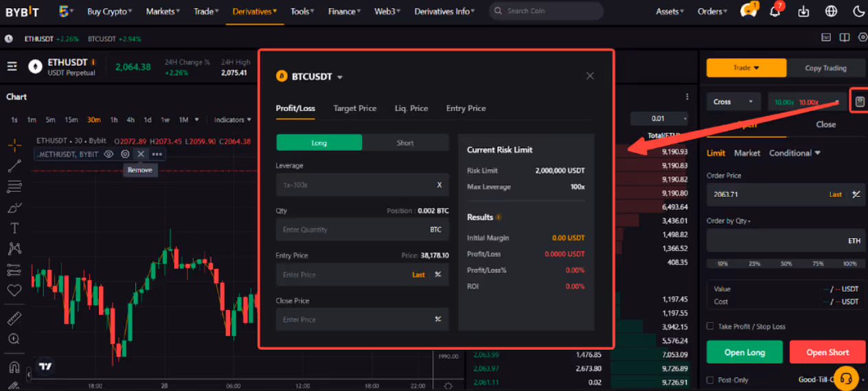Toggle the magnet mode chart tool
Screen dimensions: 868x391
14,366
